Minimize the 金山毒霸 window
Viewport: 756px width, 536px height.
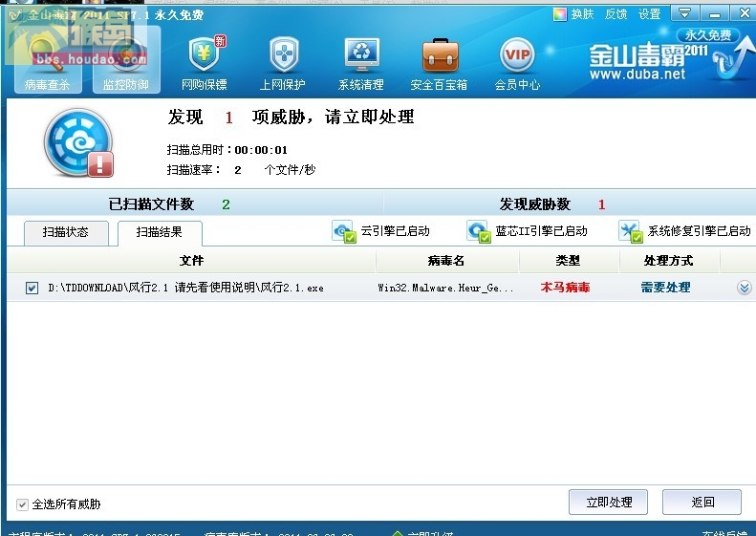coord(715,13)
